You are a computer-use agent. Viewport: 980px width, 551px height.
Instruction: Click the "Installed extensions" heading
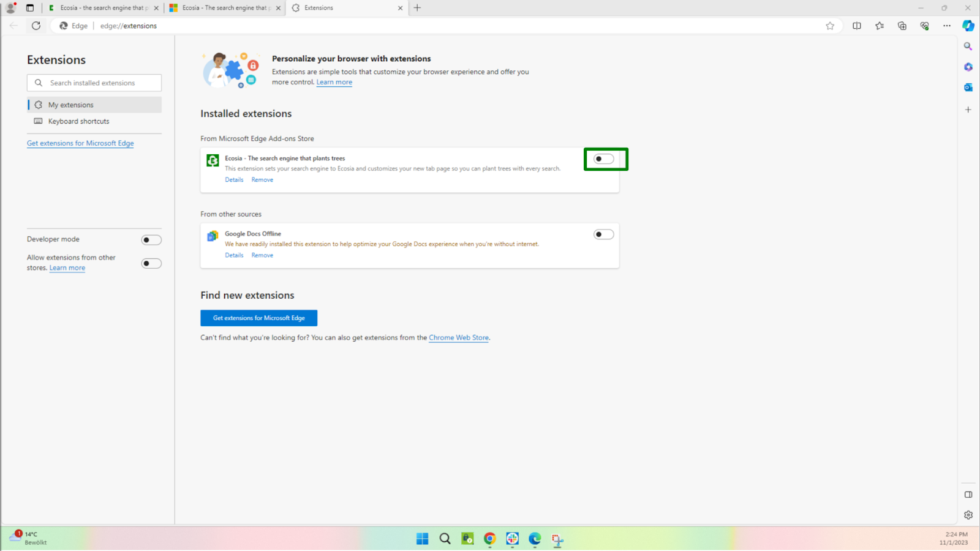point(246,114)
